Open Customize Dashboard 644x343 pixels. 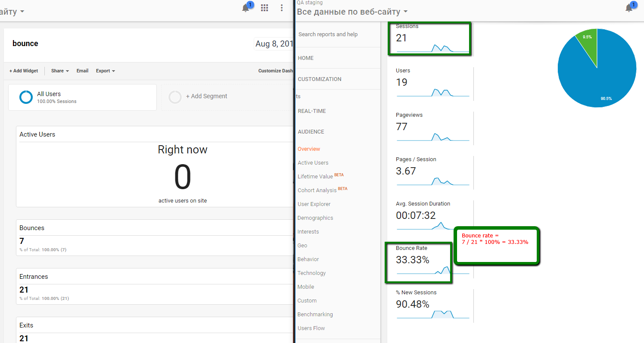coord(276,71)
